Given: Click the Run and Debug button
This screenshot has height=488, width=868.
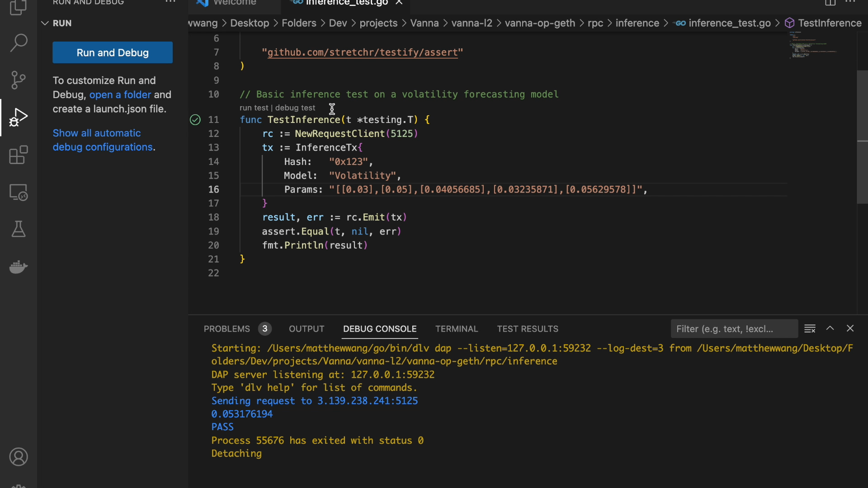Looking at the screenshot, I should click(113, 52).
